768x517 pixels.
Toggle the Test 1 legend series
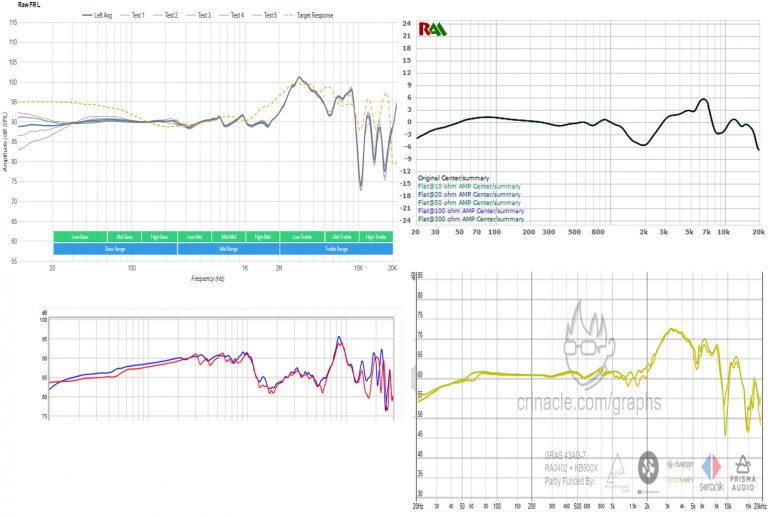(x=133, y=15)
